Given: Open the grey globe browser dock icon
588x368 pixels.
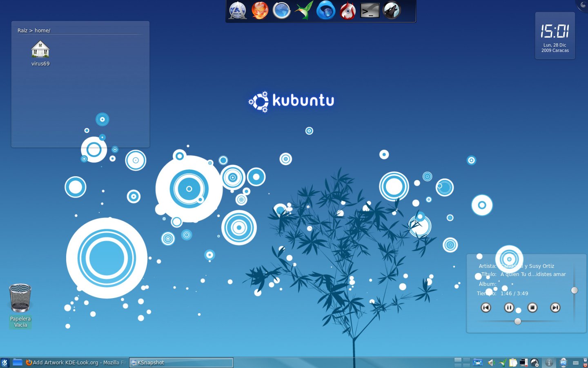Looking at the screenshot, I should [282, 11].
